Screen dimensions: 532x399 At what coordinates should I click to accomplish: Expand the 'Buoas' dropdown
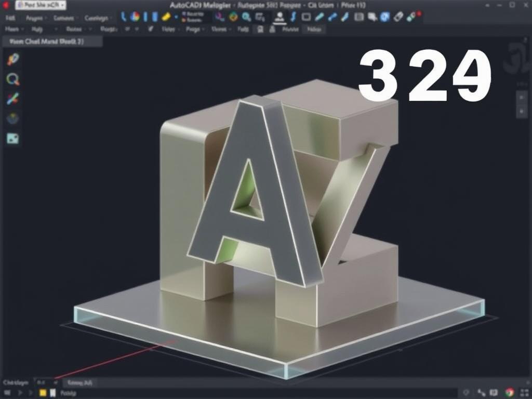tap(78, 29)
